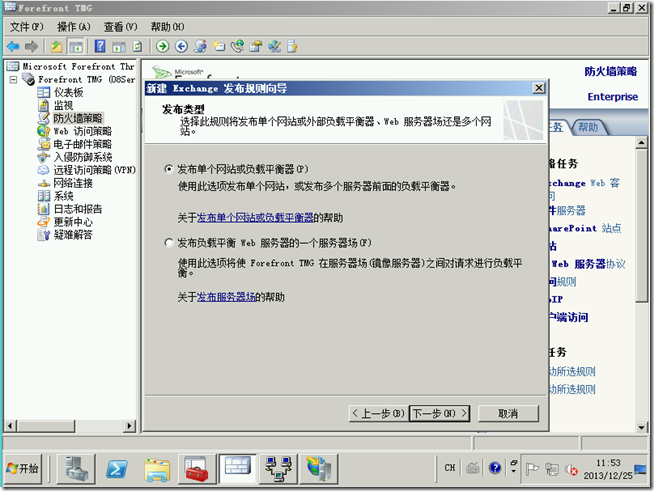Open 发布单个网站或负载平衡器 help link

255,217
